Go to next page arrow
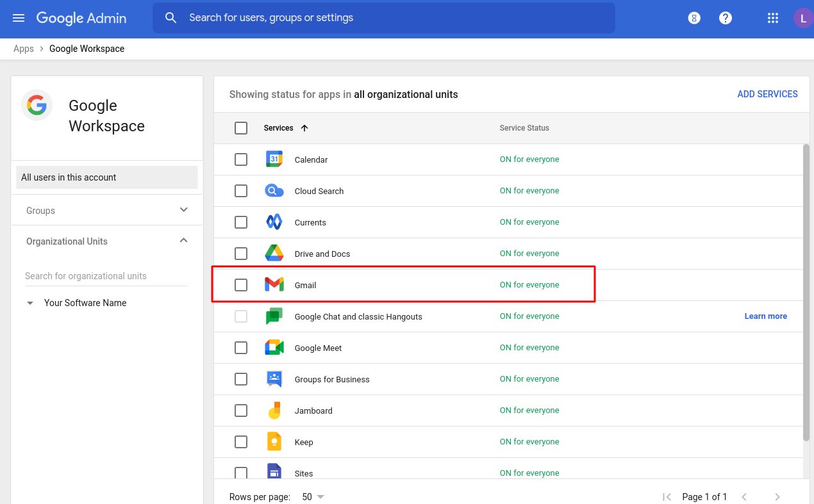The height and width of the screenshot is (504, 814). coord(777,497)
